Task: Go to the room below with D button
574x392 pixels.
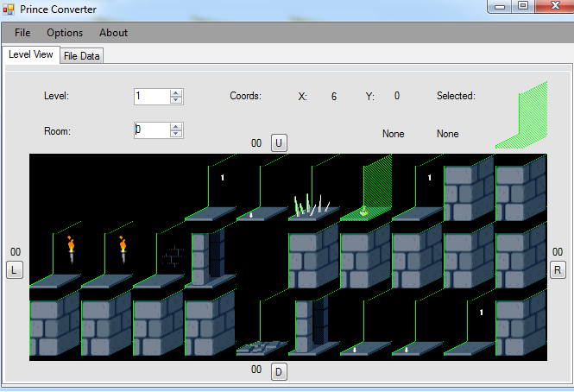Action: [279, 372]
